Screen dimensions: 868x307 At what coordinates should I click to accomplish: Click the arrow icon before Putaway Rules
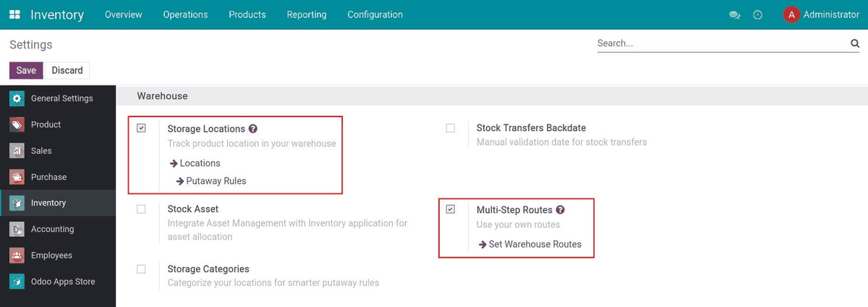pyautogui.click(x=180, y=181)
